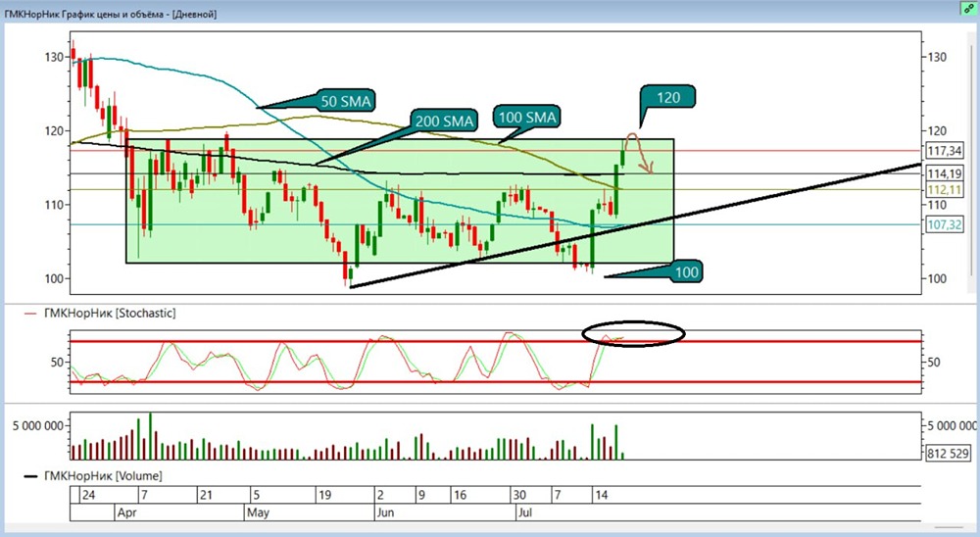980x537 pixels.
Task: Click the 114,19 price label on axis
Action: [x=945, y=173]
